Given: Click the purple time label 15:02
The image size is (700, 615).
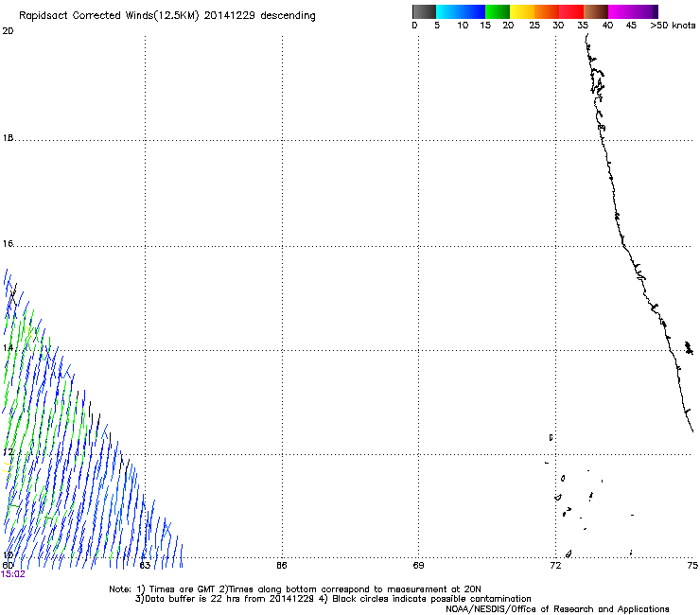Looking at the screenshot, I should click(13, 574).
